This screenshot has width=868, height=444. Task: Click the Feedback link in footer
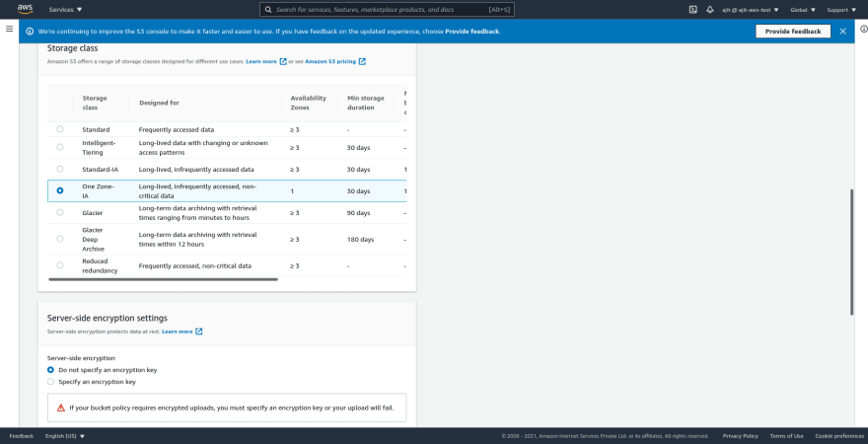coord(22,436)
